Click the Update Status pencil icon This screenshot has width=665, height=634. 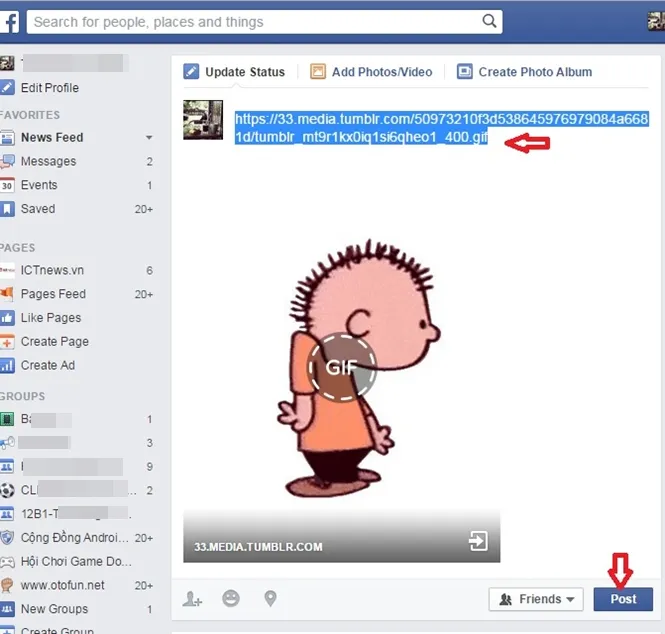(191, 72)
